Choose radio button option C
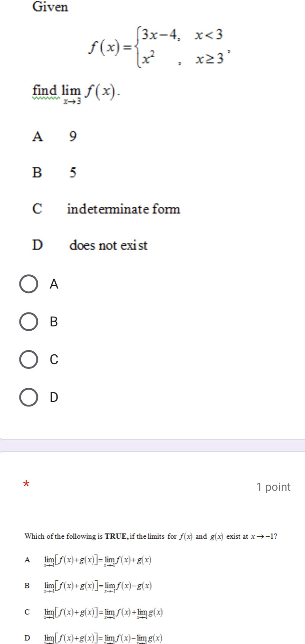 pyautogui.click(x=29, y=359)
